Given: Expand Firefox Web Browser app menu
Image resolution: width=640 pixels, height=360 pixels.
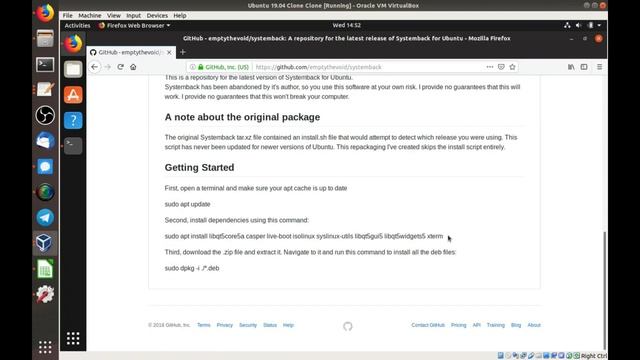Looking at the screenshot, I should point(134,25).
